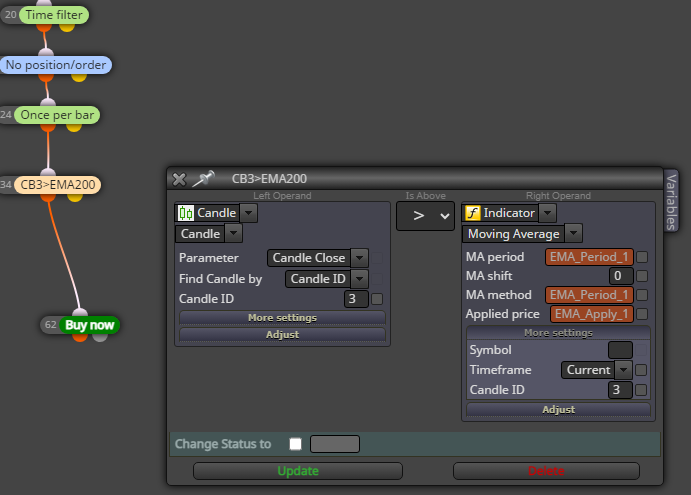Click orange output connector under No position/order
The height and width of the screenshot is (495, 691).
click(46, 78)
